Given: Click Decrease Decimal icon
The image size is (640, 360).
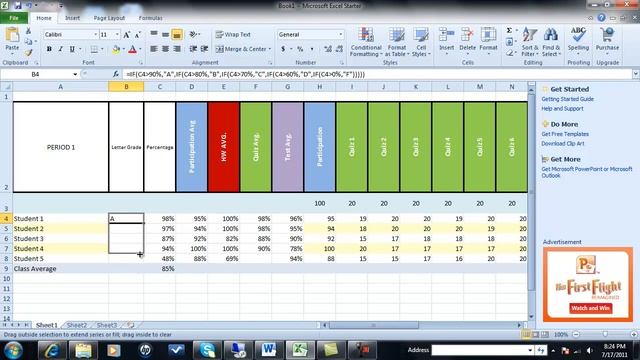Looking at the screenshot, I should click(339, 49).
